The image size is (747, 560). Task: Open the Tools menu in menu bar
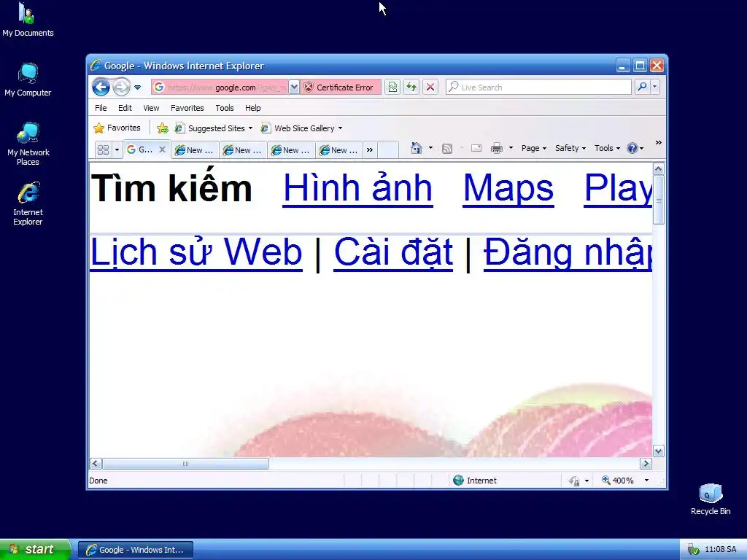(x=225, y=108)
